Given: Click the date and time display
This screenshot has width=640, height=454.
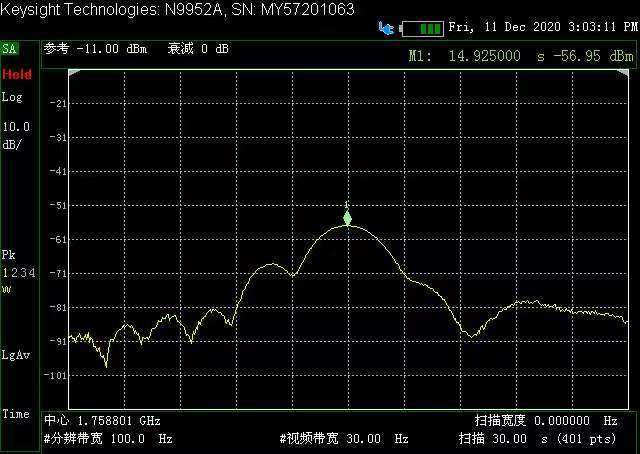Looking at the screenshot, I should (x=542, y=27).
